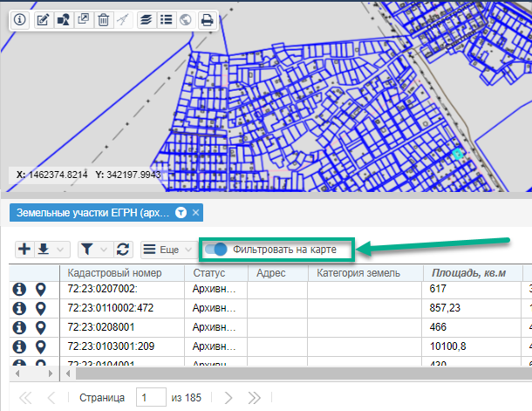
Task: Click the cyan highlighted parcel on map
Action: (458, 154)
